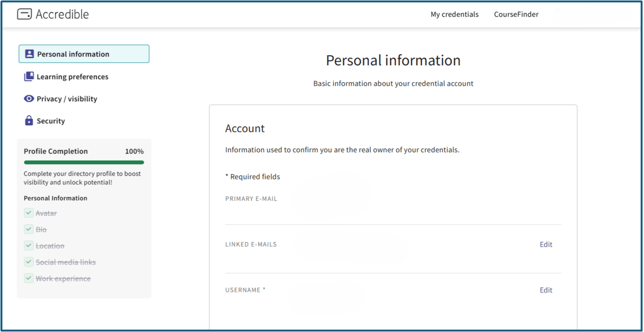644x332 pixels.
Task: Toggle the Social media links checkbox
Action: pos(29,262)
